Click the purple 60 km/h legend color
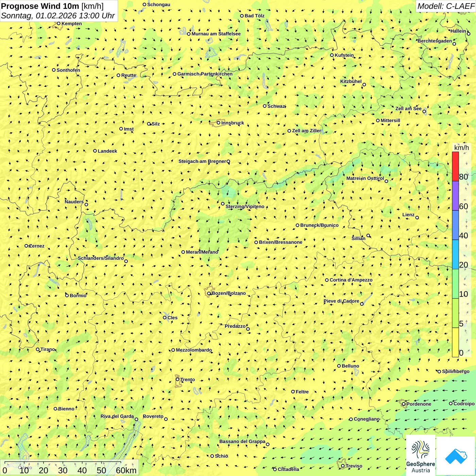This screenshot has height=476, width=476. pos(455,196)
